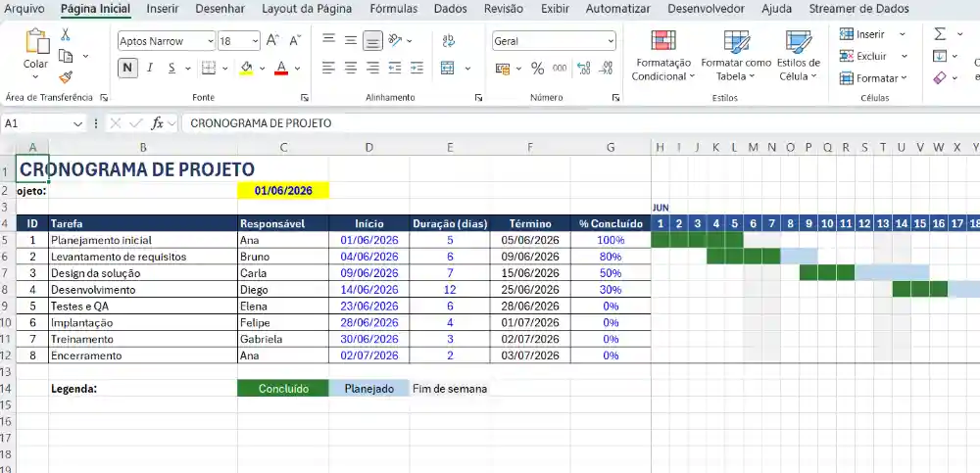Click the Clear eraser icon
The width and height of the screenshot is (980, 473).
[x=940, y=78]
